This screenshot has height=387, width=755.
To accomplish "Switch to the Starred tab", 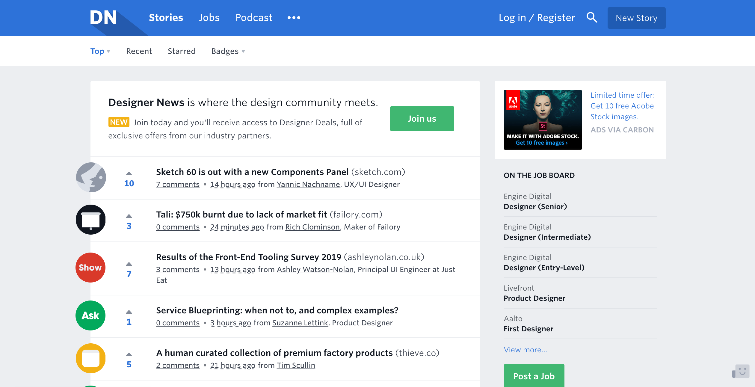I will [182, 51].
